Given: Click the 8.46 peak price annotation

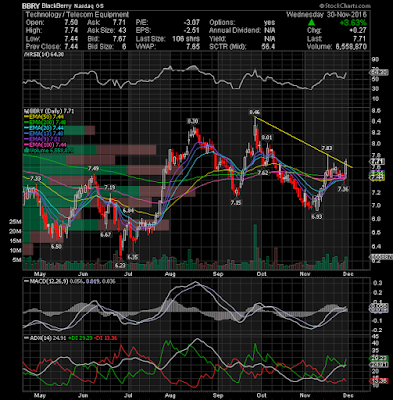Looking at the screenshot, I should [x=255, y=112].
